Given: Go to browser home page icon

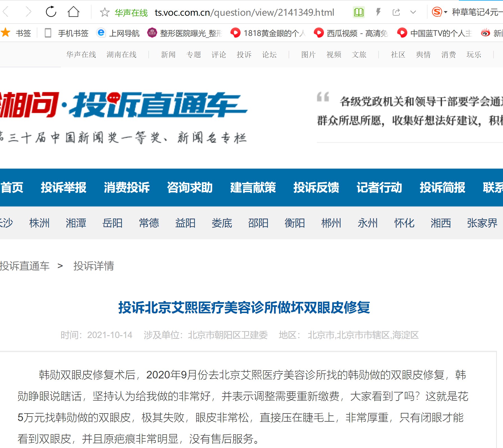Looking at the screenshot, I should point(74,12).
